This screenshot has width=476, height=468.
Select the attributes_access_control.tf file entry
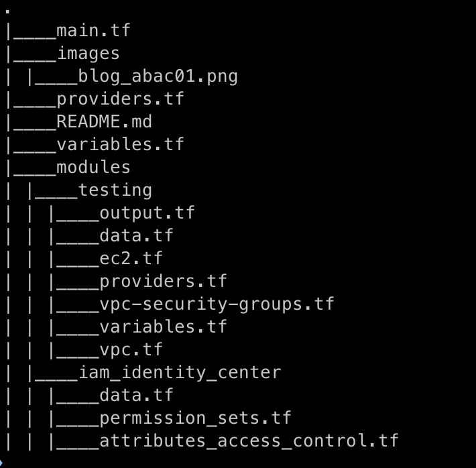pos(249,441)
